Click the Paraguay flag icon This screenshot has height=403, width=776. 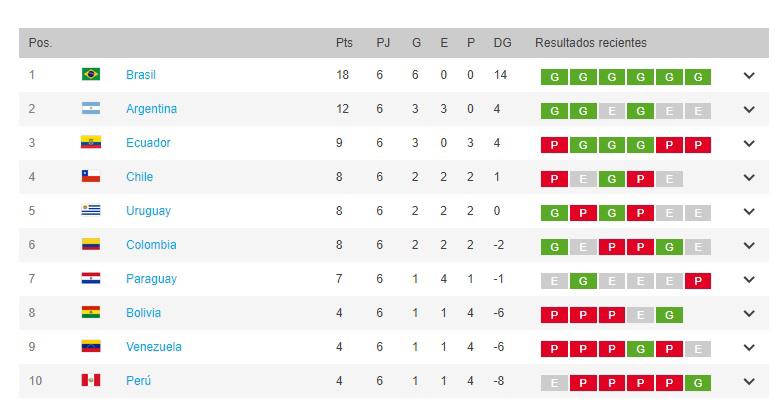coord(90,279)
